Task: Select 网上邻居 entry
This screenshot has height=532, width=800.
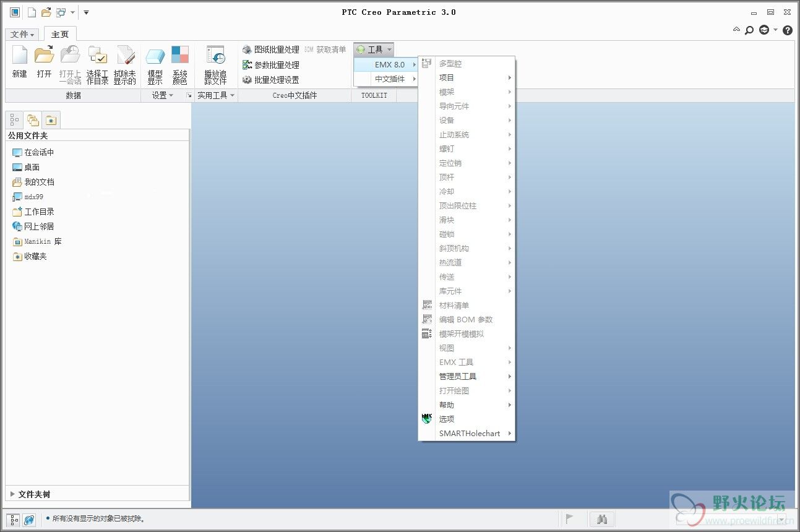Action: click(x=33, y=226)
